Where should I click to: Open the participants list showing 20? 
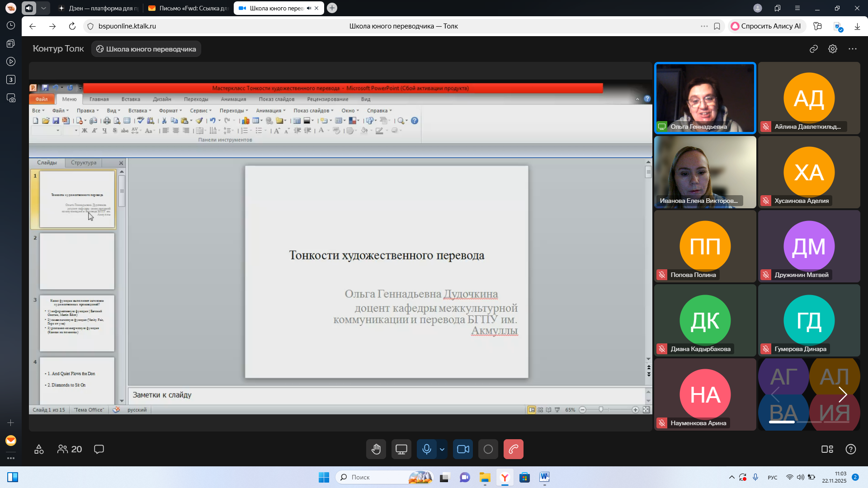pyautogui.click(x=70, y=449)
